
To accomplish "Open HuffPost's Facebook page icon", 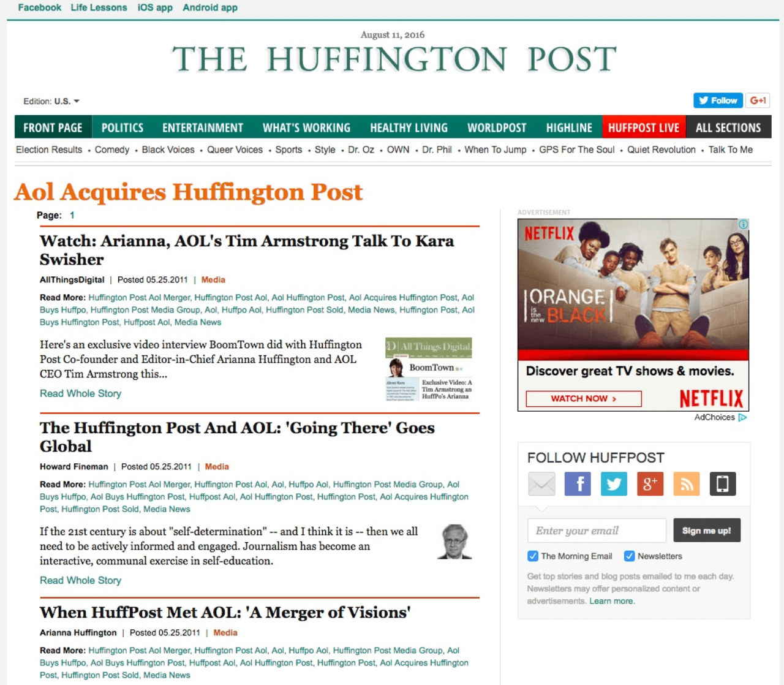I will (x=578, y=484).
